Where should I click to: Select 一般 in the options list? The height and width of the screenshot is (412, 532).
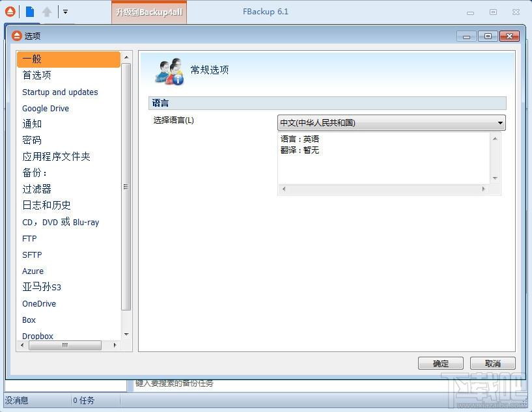(x=68, y=59)
